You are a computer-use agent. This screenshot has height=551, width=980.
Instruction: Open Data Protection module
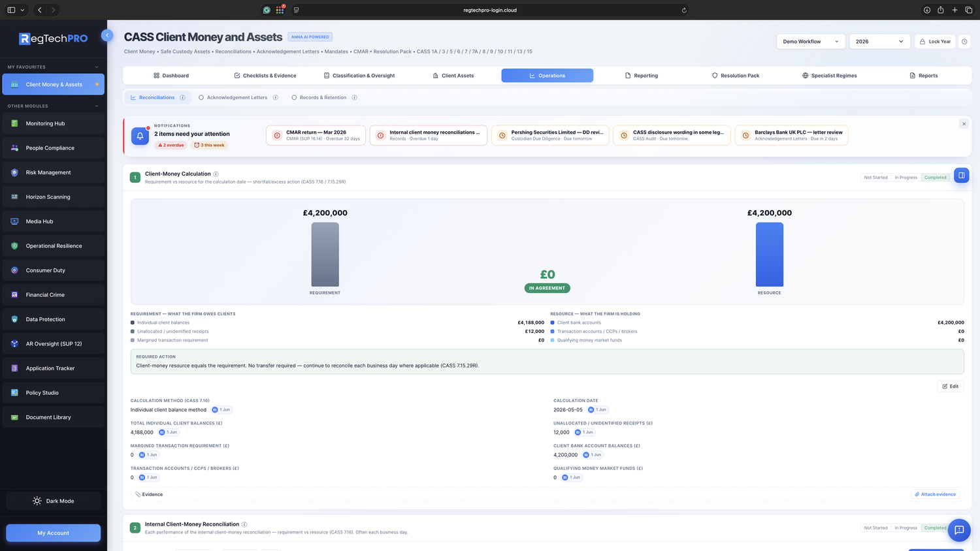(54, 319)
